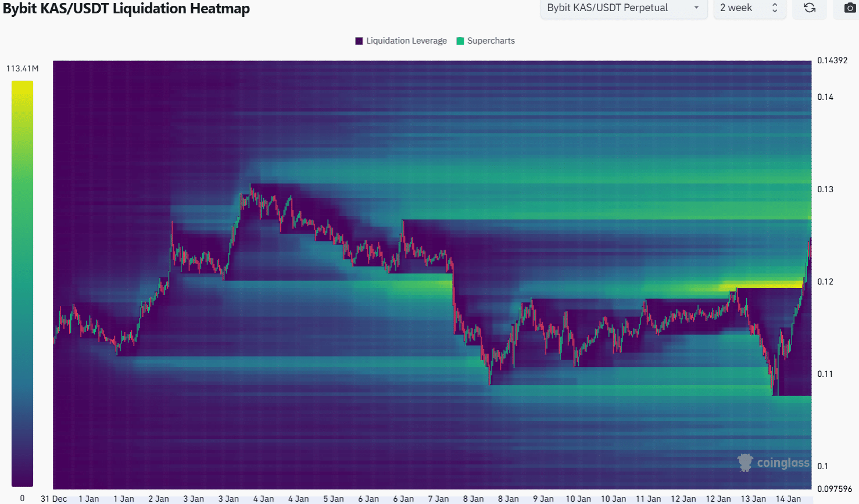Click the 31 Dec date label
The width and height of the screenshot is (859, 504).
53,499
